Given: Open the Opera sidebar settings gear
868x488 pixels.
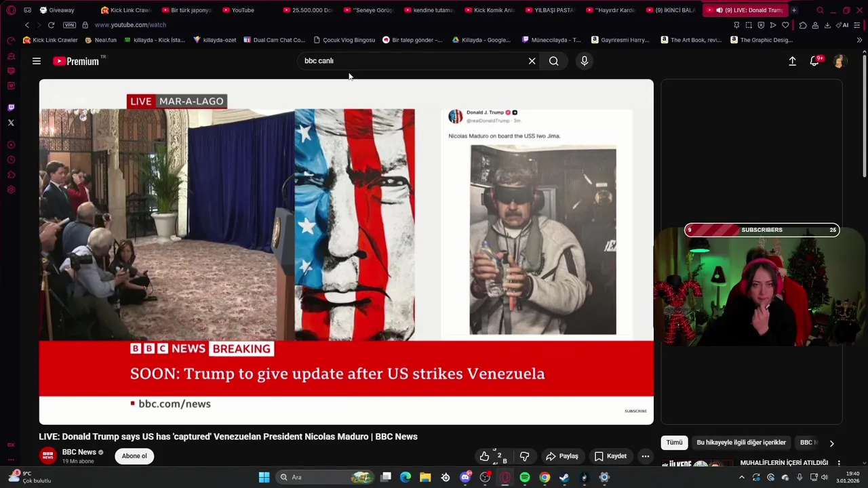Looking at the screenshot, I should click(x=11, y=190).
